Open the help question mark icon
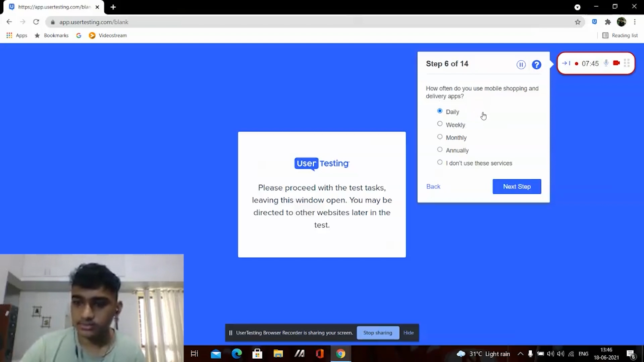The image size is (644, 362). [536, 65]
